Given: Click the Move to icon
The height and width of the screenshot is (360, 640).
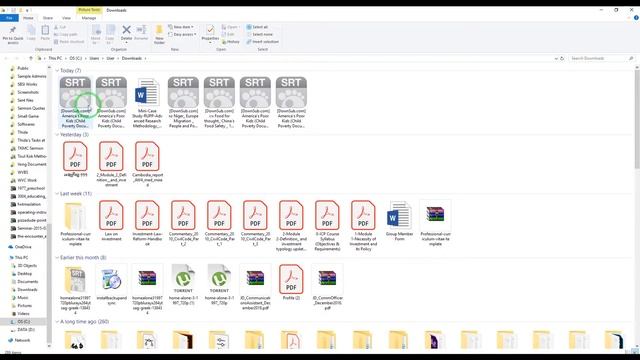Looking at the screenshot, I should [x=96, y=30].
